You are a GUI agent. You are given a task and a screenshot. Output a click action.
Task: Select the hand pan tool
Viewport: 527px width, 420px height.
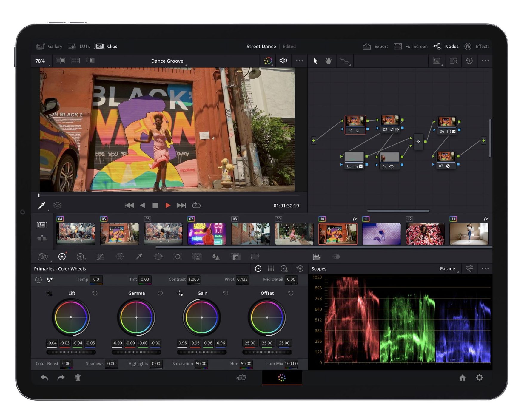(x=328, y=61)
